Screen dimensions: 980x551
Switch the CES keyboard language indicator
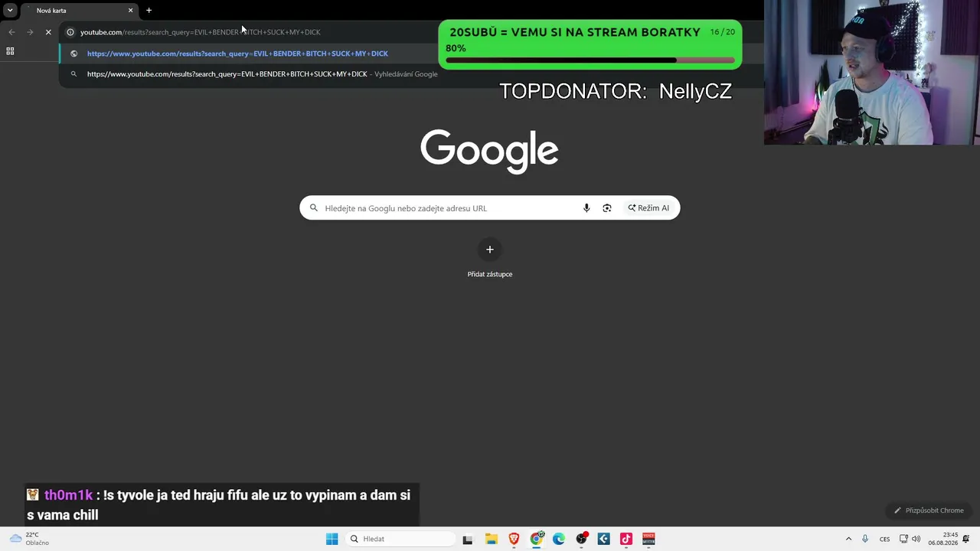(x=884, y=539)
